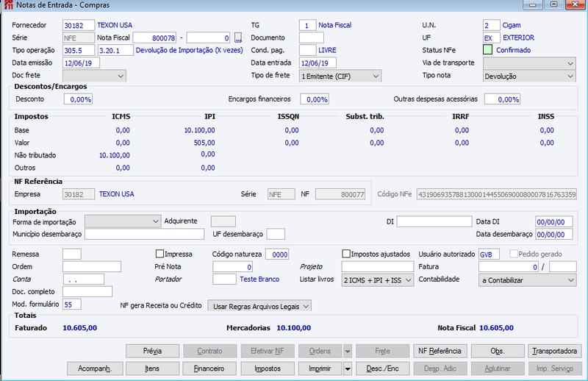Enable the Impostos ajustados checkbox
The width and height of the screenshot is (588, 381).
tap(346, 254)
